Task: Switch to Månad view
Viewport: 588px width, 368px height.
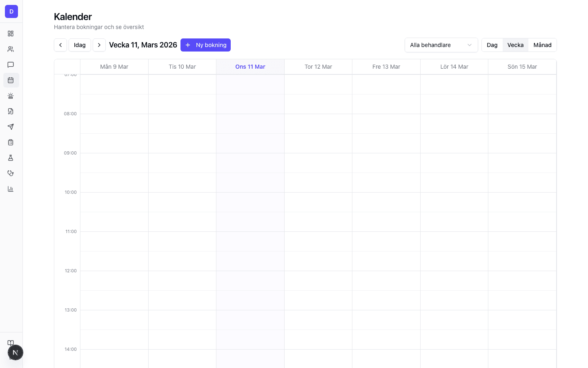Action: pyautogui.click(x=542, y=45)
